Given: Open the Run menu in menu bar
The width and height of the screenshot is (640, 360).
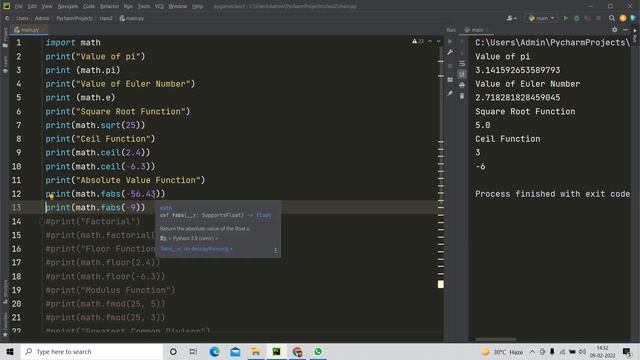Looking at the screenshot, I should point(128,6).
